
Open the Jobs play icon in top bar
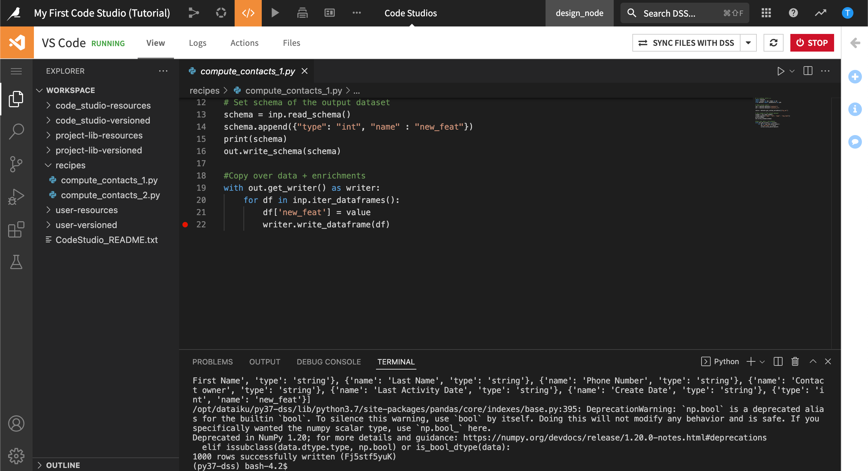[x=275, y=13]
